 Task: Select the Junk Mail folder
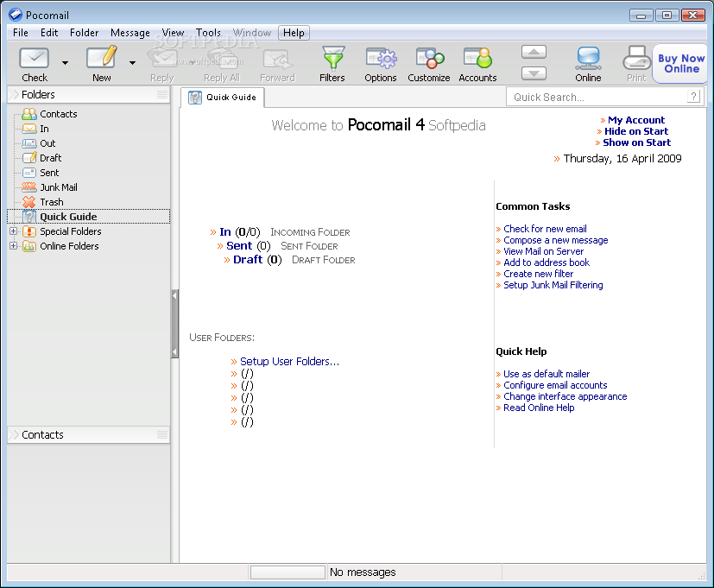click(59, 187)
